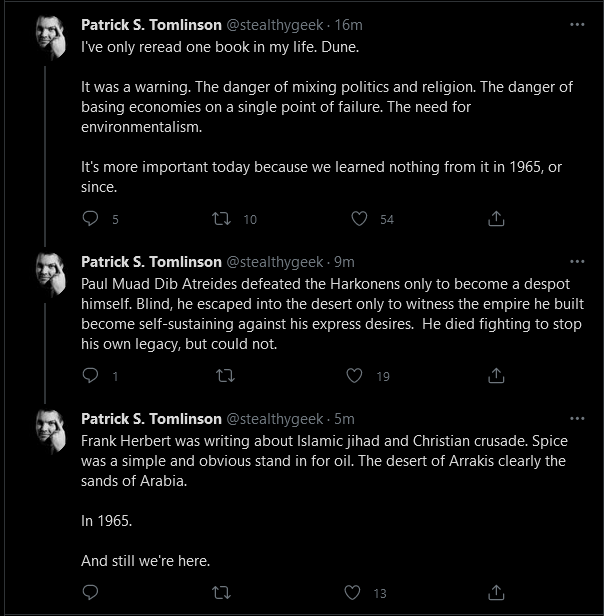Click the @stealthygeek handle on the 9m tweet

(275, 262)
